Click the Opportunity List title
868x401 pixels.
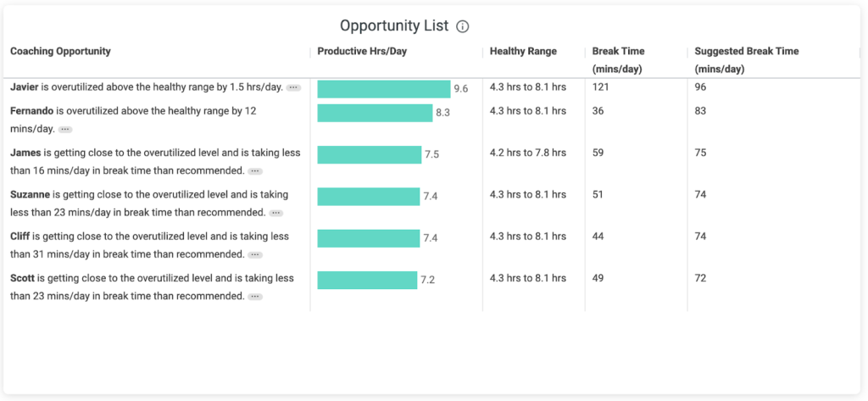pos(393,26)
